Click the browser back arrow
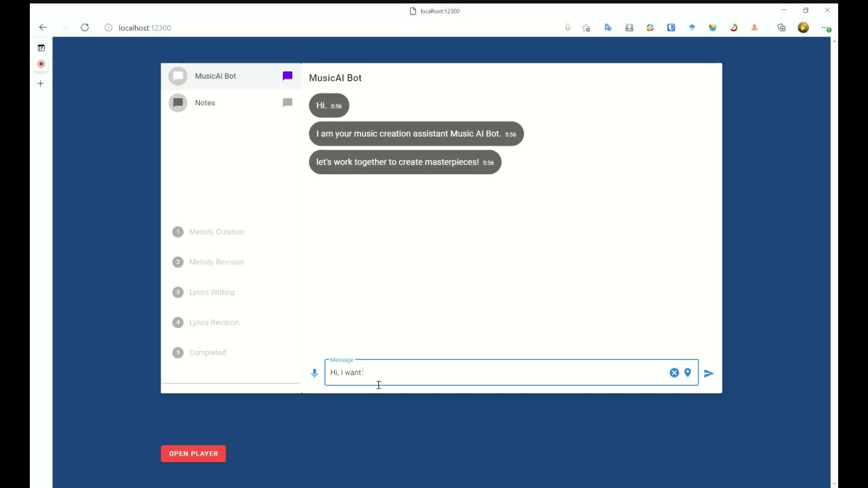This screenshot has width=868, height=488. [x=43, y=28]
